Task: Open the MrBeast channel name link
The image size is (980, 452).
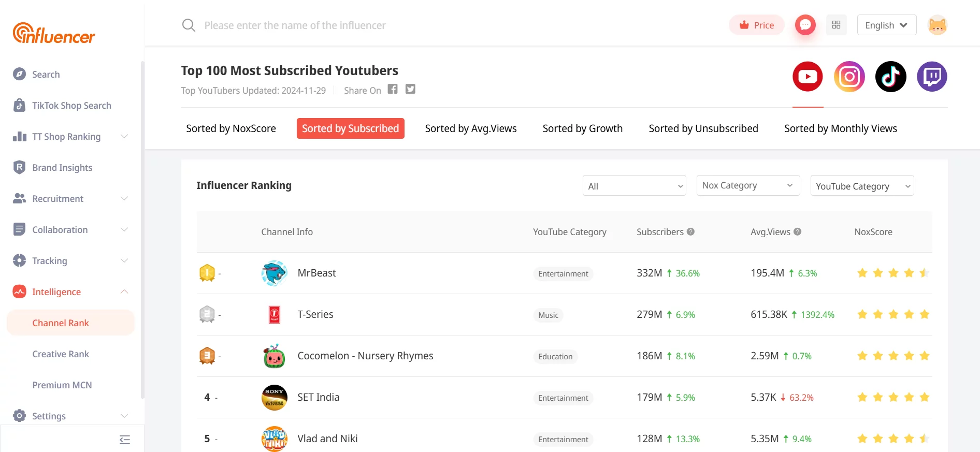Action: coord(316,273)
